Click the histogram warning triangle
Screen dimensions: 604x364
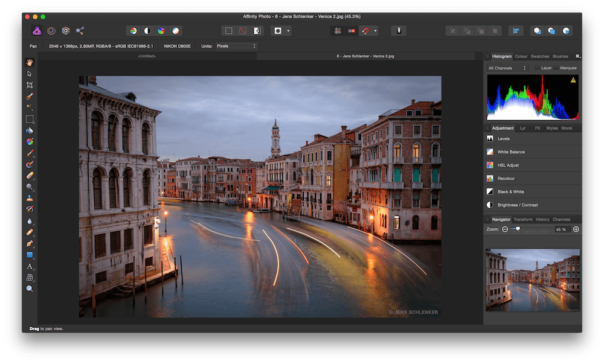pyautogui.click(x=573, y=80)
